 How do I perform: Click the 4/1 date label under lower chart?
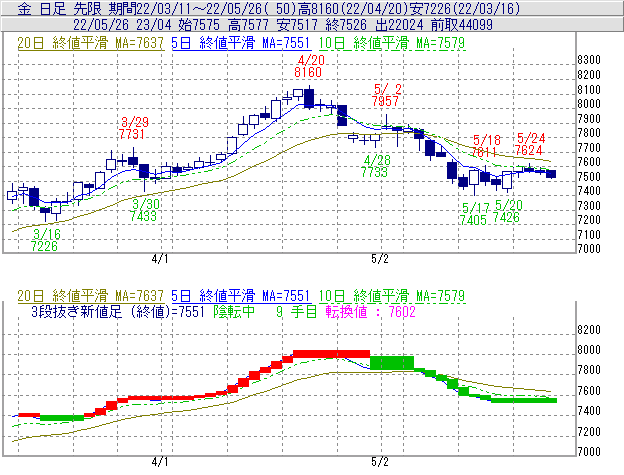(x=160, y=462)
